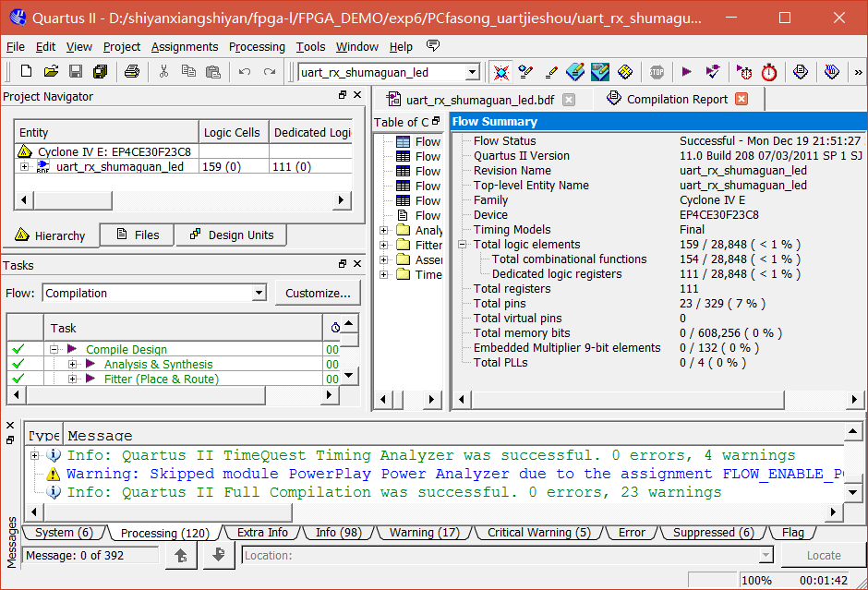Image resolution: width=868 pixels, height=590 pixels.
Task: Close the Project Navigator panel
Action: pyautogui.click(x=357, y=95)
